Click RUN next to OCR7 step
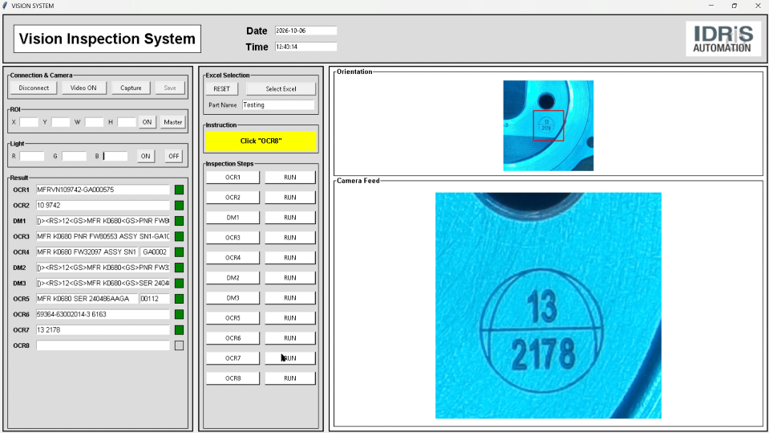Viewport: 769px width, 433px height. [x=290, y=358]
